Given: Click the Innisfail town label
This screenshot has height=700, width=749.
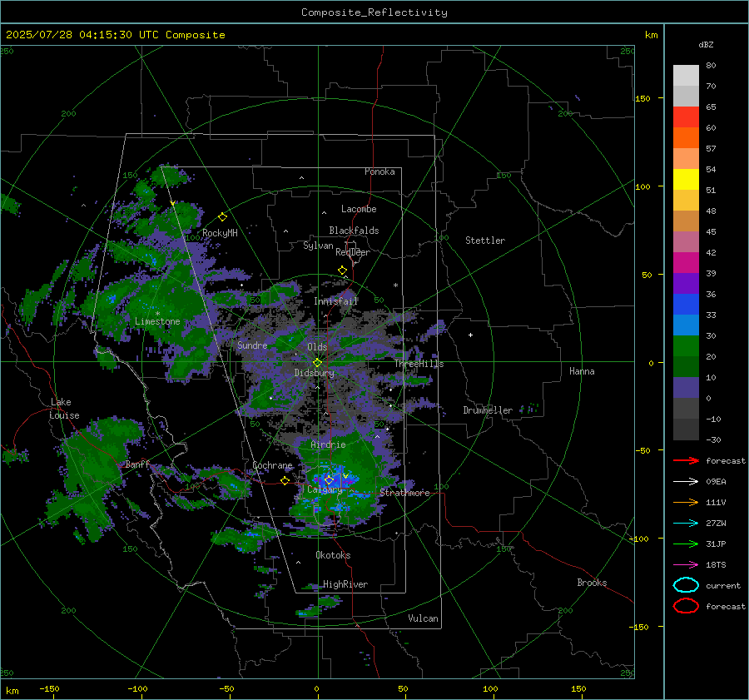Looking at the screenshot, I should pos(336,301).
